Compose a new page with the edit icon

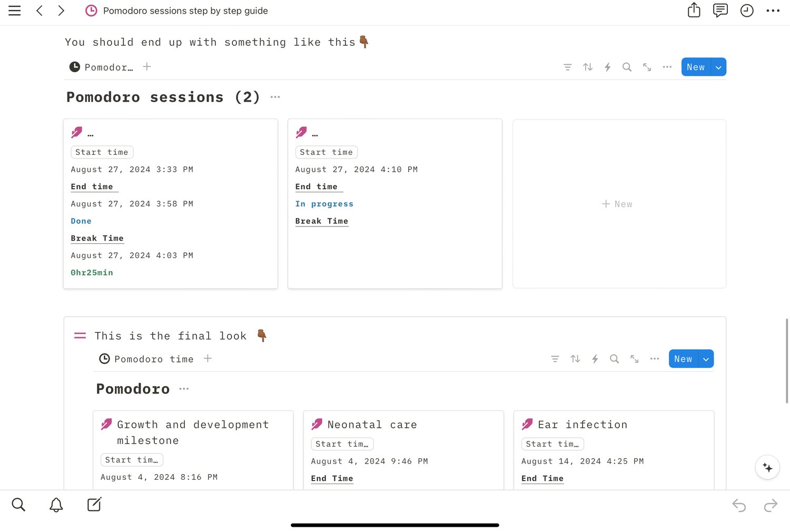[x=94, y=505]
